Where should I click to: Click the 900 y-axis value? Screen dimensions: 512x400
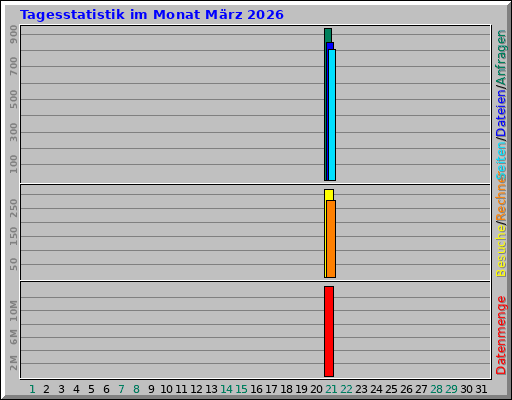pos(14,34)
